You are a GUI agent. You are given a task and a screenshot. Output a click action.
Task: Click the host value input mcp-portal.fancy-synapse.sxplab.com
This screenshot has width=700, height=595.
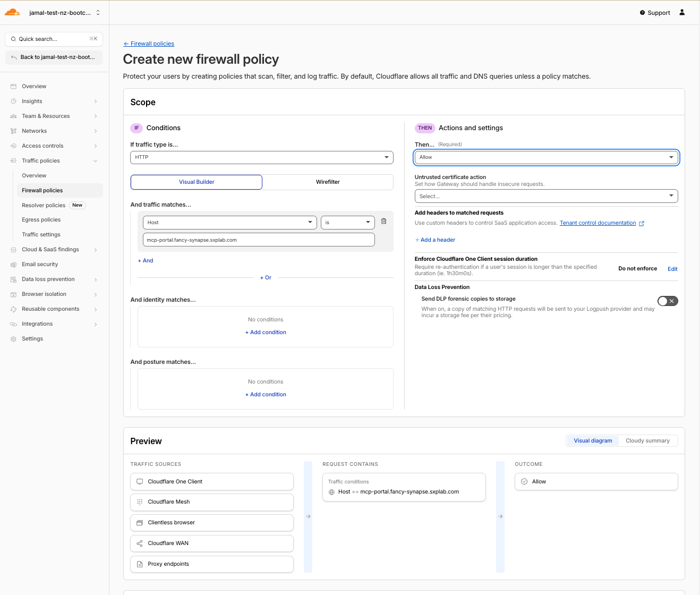coord(259,240)
